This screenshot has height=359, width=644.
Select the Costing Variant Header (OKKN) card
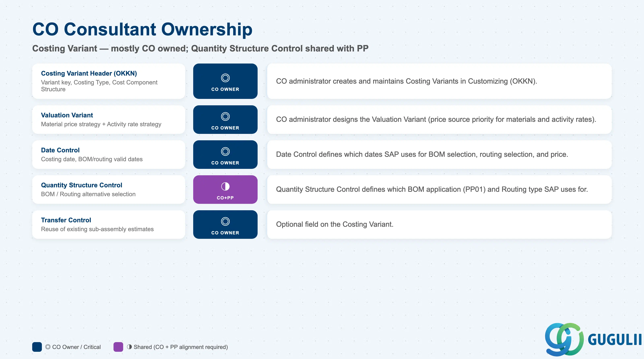click(x=108, y=81)
